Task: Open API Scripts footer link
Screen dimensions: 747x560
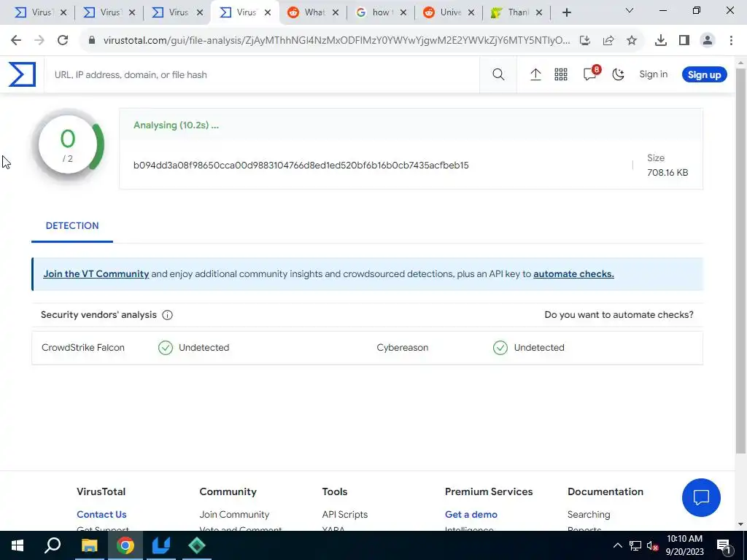Action: coord(345,514)
